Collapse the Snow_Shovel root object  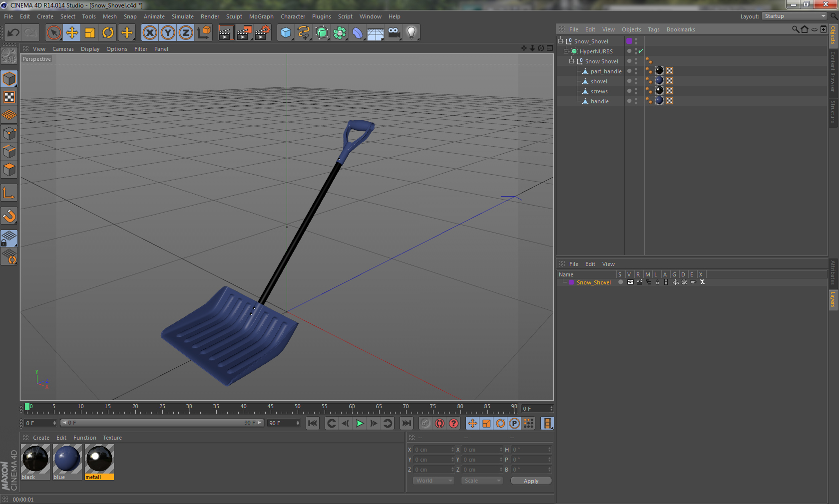561,41
